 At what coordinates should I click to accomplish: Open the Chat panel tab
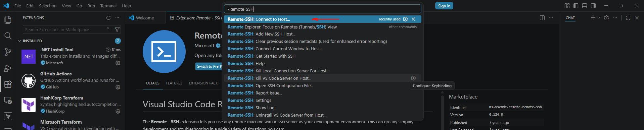click(x=570, y=18)
